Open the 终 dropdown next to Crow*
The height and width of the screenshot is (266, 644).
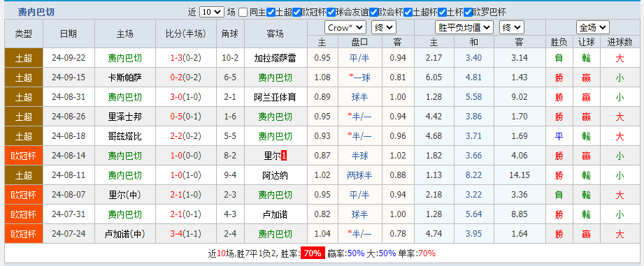[x=384, y=27]
